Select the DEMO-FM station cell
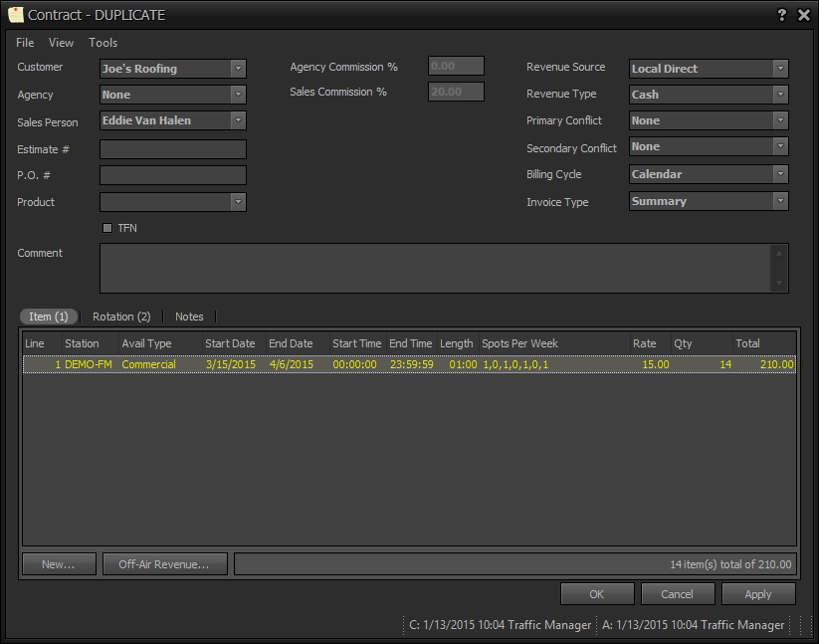This screenshot has width=819, height=644. pyautogui.click(x=89, y=364)
